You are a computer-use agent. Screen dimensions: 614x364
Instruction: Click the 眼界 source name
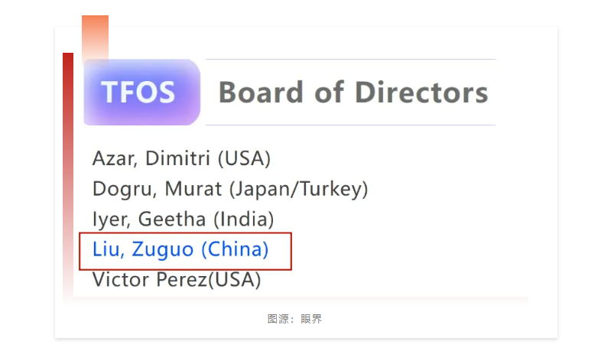click(x=311, y=319)
